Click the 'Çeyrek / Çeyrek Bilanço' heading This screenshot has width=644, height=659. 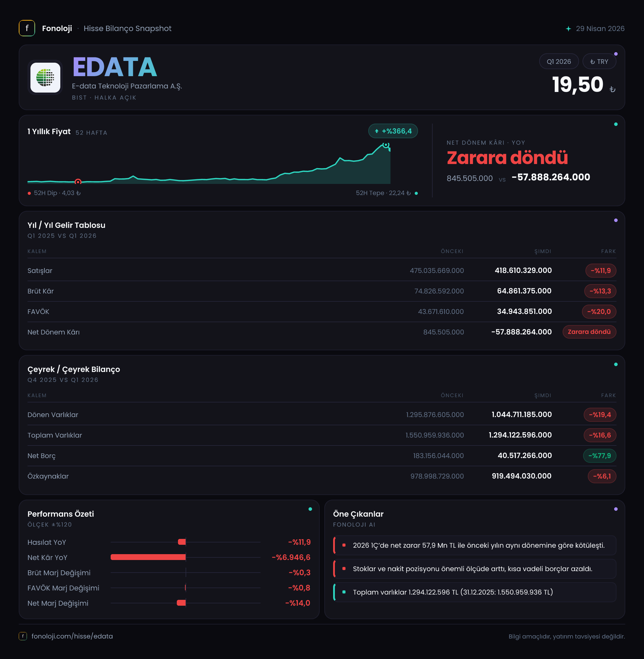pos(74,369)
